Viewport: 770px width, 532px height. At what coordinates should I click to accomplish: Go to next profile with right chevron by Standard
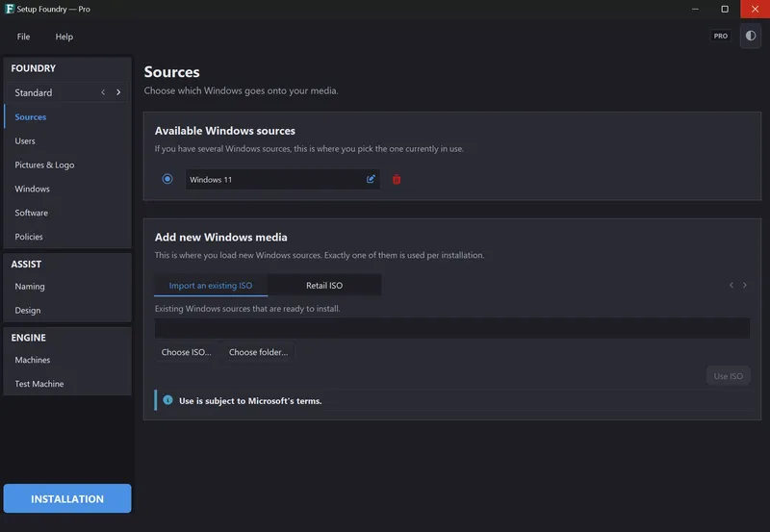118,92
